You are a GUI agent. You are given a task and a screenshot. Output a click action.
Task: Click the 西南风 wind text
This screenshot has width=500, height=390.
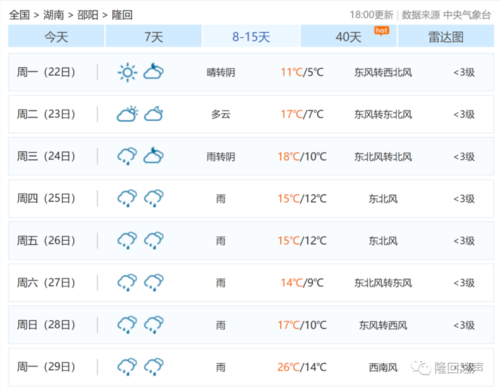pyautogui.click(x=383, y=367)
